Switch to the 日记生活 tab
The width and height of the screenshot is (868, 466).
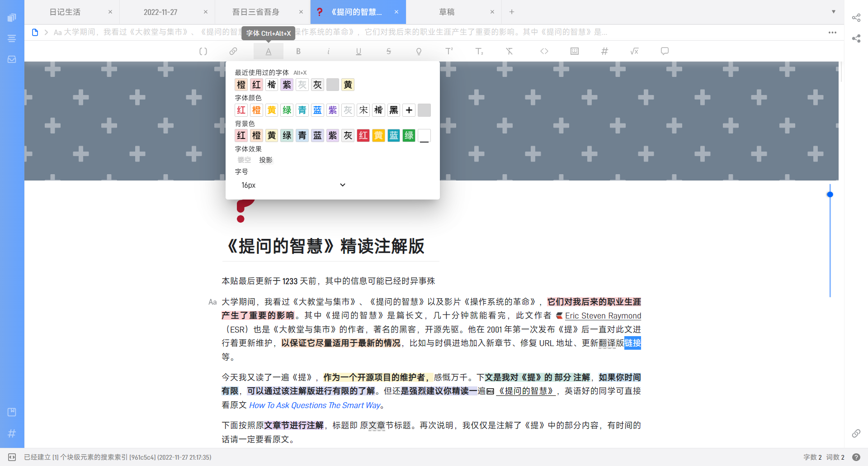[66, 12]
